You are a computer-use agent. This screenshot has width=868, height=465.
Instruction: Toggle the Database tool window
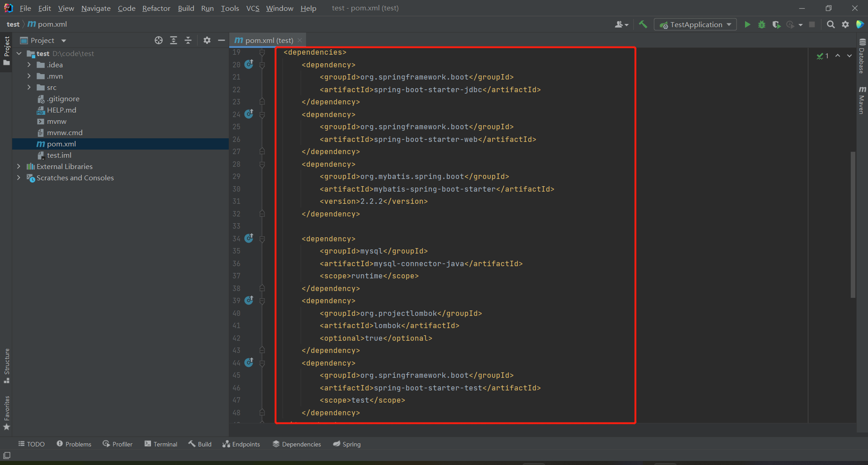[x=862, y=56]
